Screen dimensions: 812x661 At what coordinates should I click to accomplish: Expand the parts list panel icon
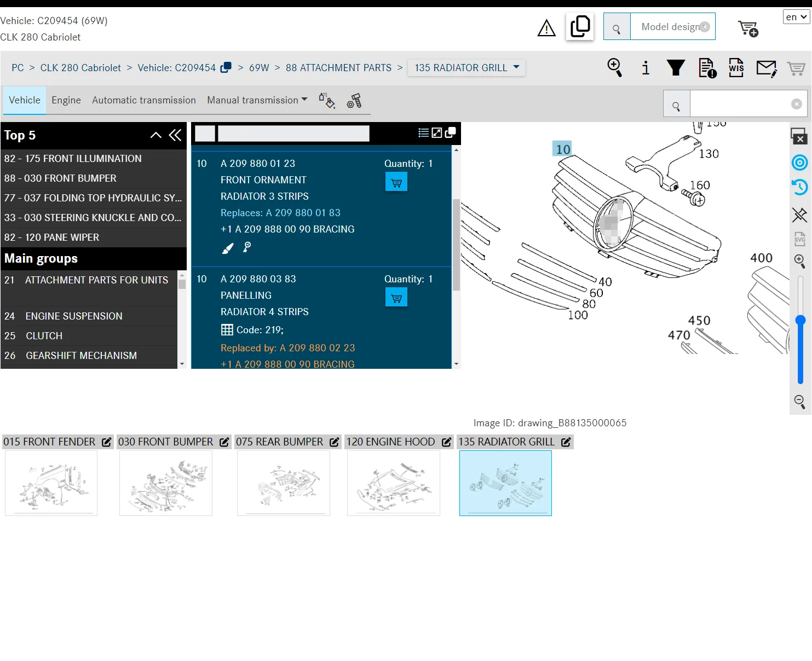pyautogui.click(x=437, y=132)
